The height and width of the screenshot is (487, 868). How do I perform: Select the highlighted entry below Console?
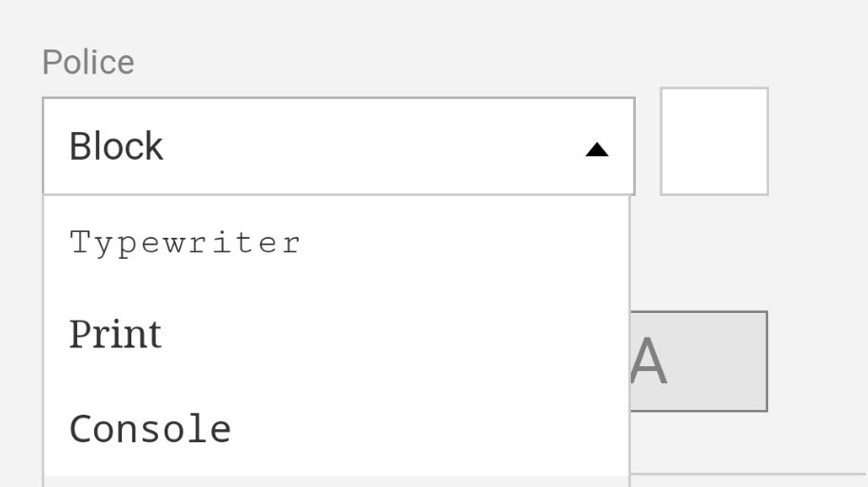click(336, 481)
